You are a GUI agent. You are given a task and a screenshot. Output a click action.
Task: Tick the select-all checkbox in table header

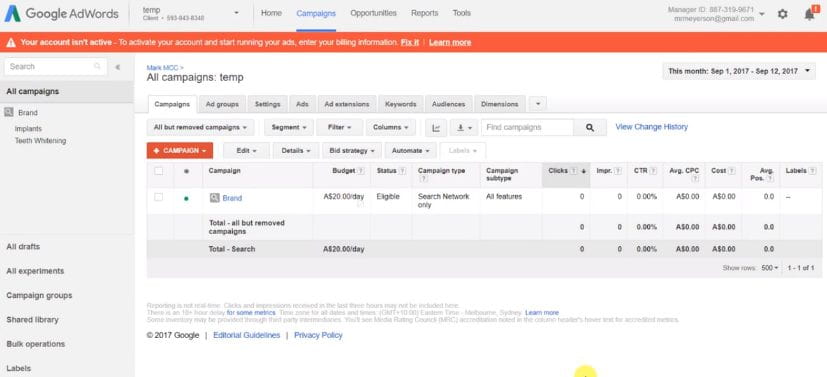[159, 171]
